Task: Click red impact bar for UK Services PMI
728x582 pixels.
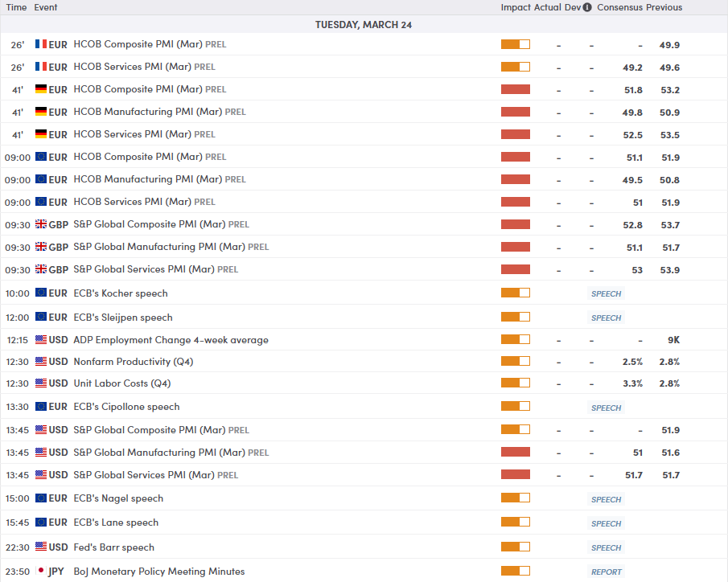Action: click(x=516, y=269)
